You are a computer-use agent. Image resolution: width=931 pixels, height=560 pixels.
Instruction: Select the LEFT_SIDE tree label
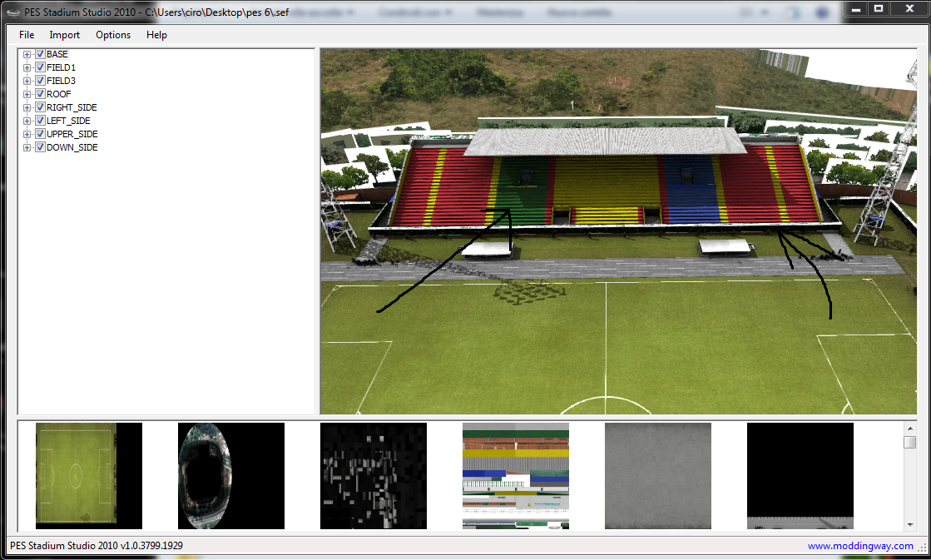(69, 121)
